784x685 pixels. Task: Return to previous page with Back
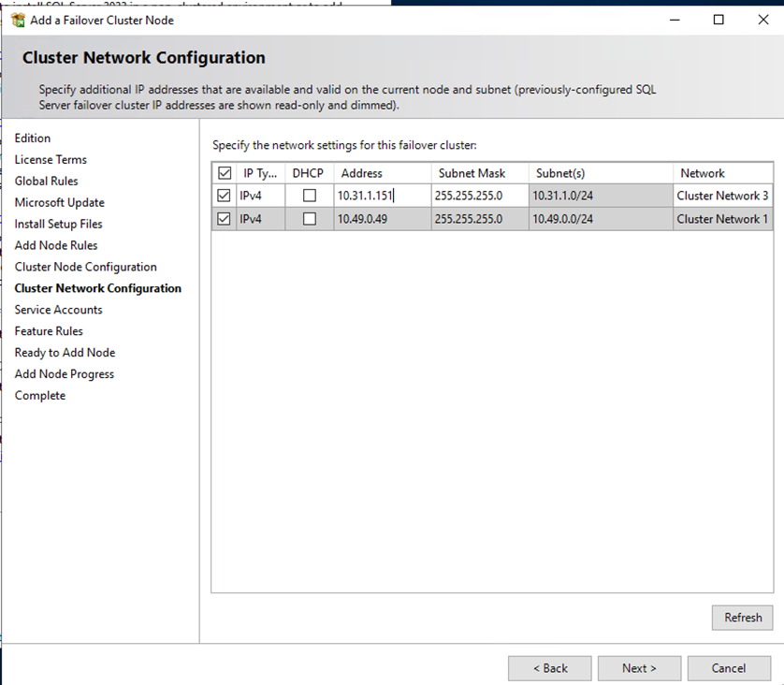pos(549,668)
